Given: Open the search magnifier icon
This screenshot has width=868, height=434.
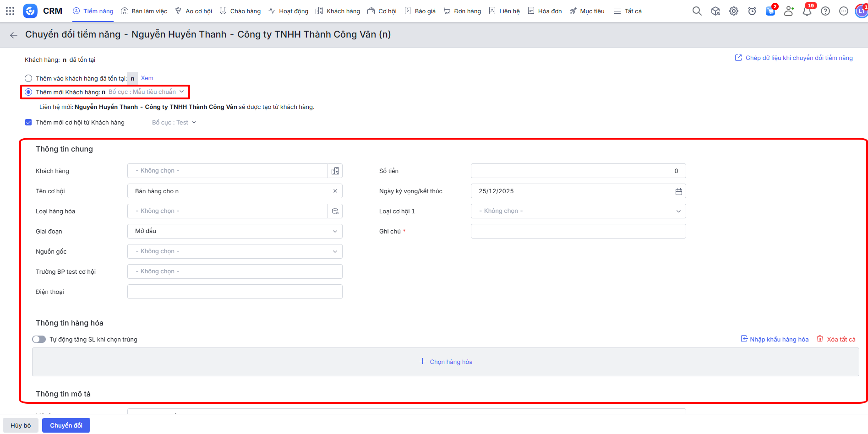Looking at the screenshot, I should [697, 11].
